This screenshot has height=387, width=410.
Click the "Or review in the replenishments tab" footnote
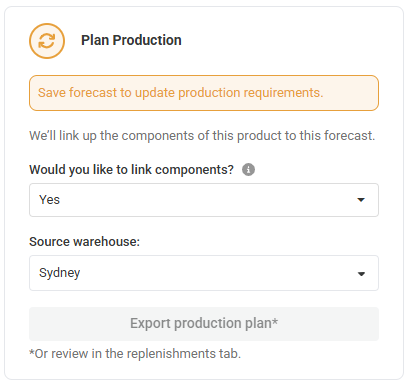(135, 354)
